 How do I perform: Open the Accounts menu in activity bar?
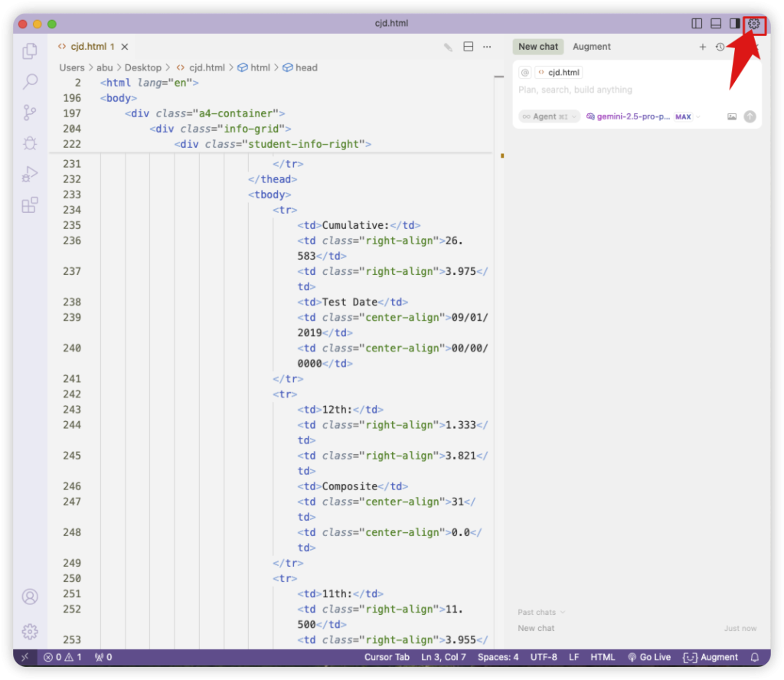coord(30,597)
